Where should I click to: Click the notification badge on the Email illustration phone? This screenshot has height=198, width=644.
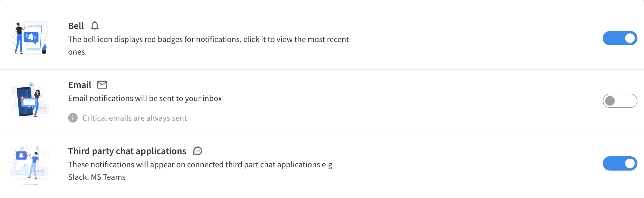click(x=22, y=98)
